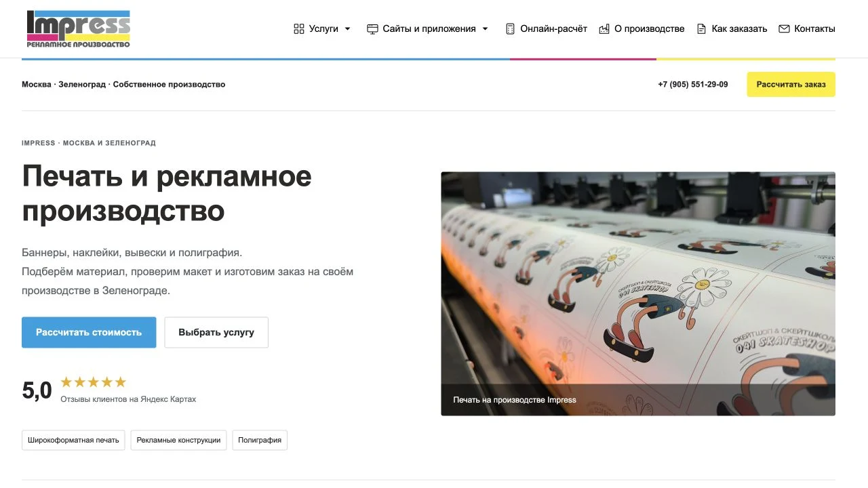Click the document icon beside Как заказать
The width and height of the screenshot is (868, 488).
(x=702, y=29)
